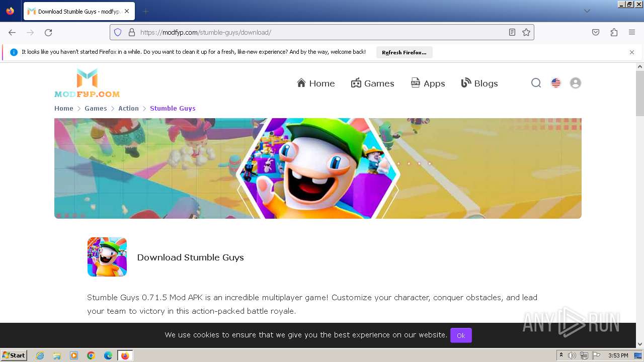Image resolution: width=644 pixels, height=362 pixels.
Task: Click the Stumble Guys app icon
Action: pos(107,257)
